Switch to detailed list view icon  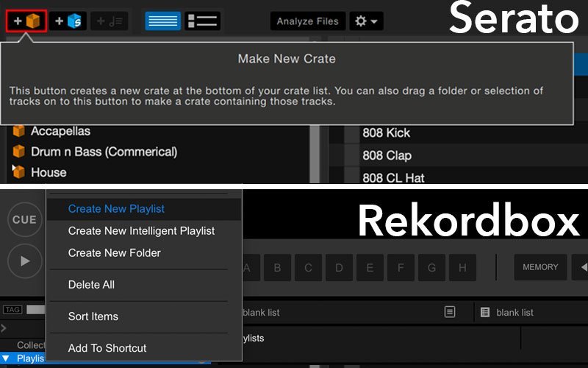(203, 21)
